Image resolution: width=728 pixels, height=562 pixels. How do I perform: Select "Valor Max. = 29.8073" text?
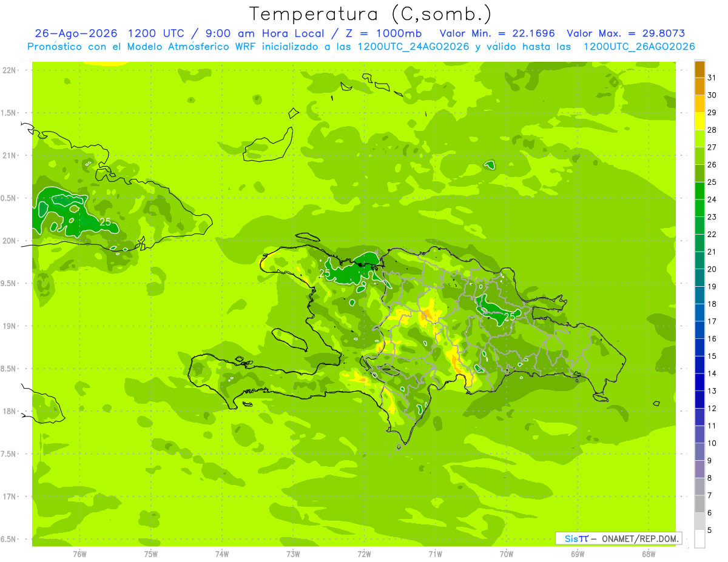point(625,34)
